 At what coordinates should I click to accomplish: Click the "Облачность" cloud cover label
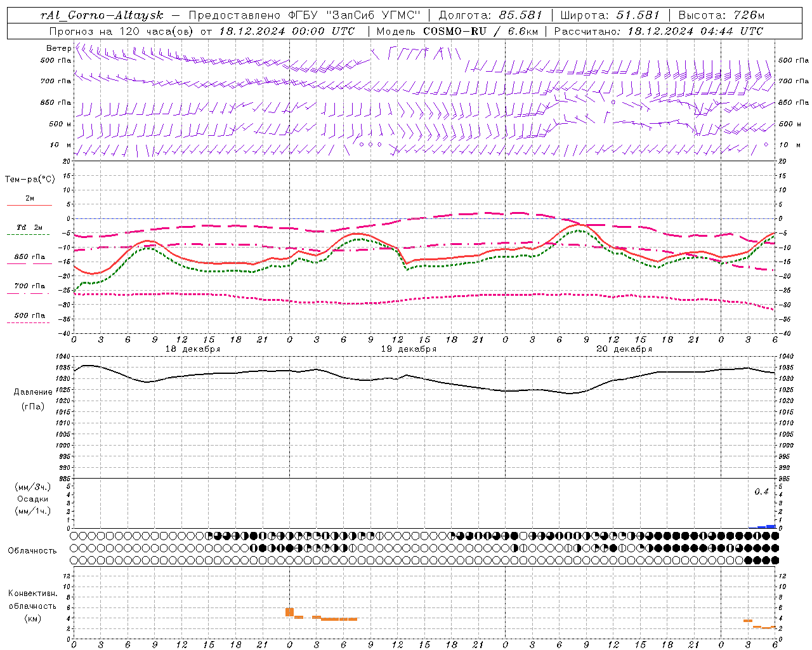(32, 550)
